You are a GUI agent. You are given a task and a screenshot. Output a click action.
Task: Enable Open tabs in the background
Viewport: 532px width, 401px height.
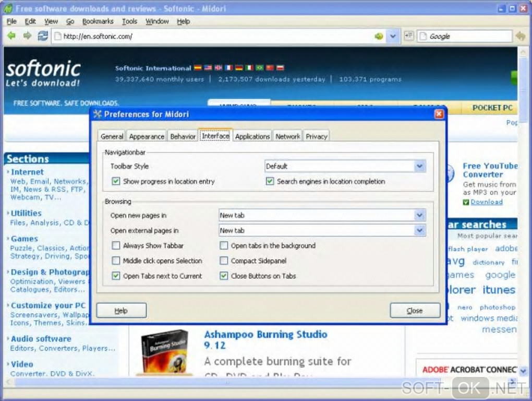(x=224, y=245)
